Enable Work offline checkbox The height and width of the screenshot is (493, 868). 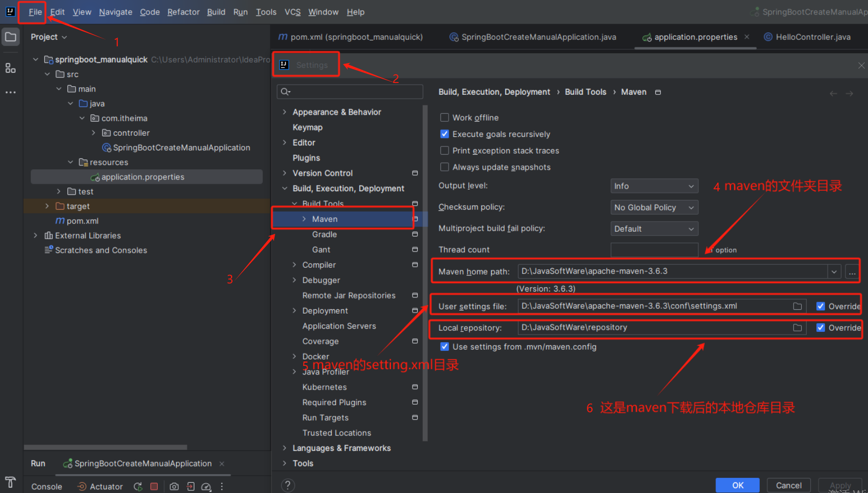(445, 117)
